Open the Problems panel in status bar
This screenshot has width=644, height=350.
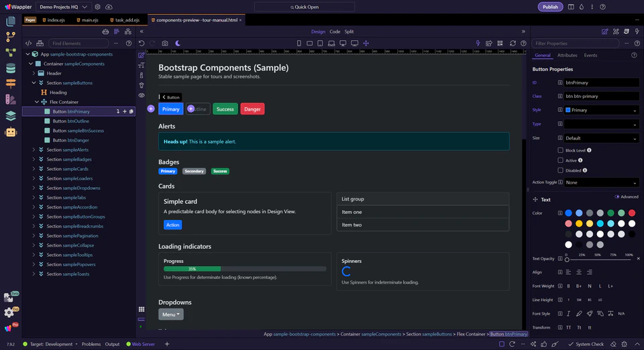91,344
